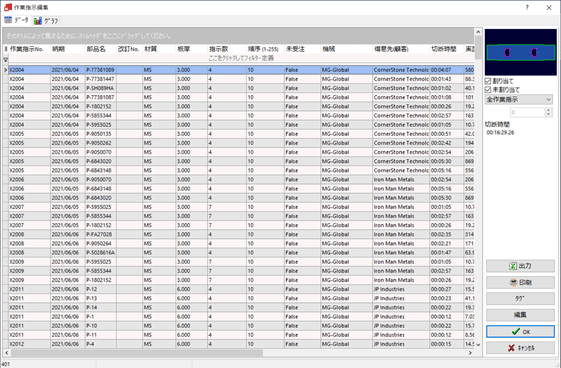Switch to the データ tab
The width and height of the screenshot is (561, 368).
click(x=16, y=20)
